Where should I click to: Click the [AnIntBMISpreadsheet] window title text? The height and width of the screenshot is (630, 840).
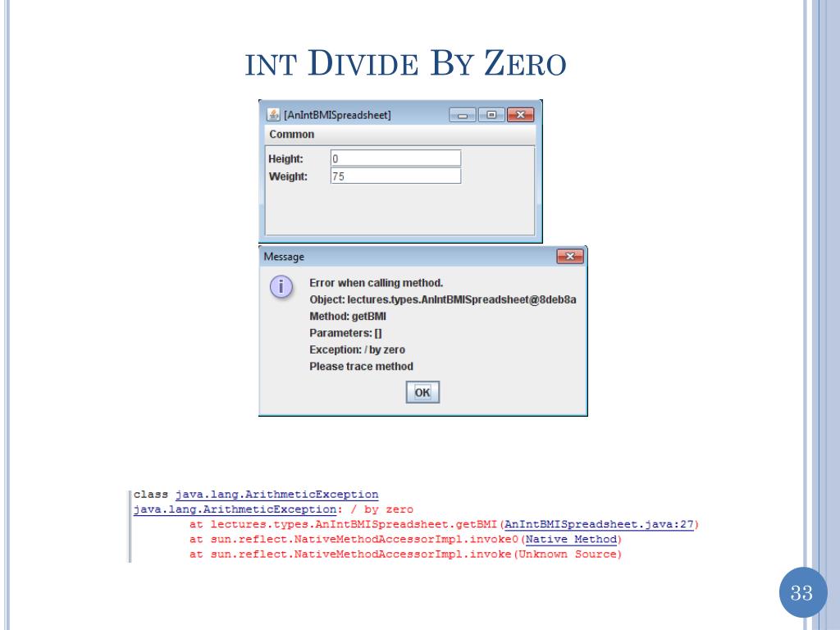click(x=337, y=115)
